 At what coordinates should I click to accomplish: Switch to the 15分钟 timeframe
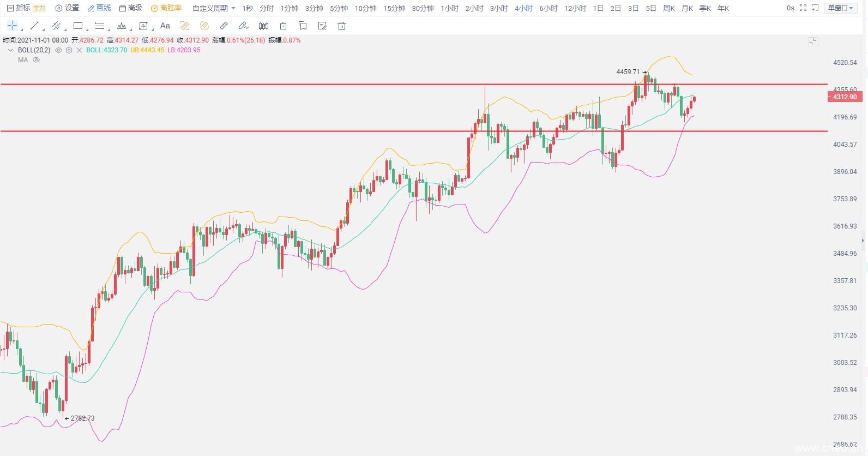[394, 8]
